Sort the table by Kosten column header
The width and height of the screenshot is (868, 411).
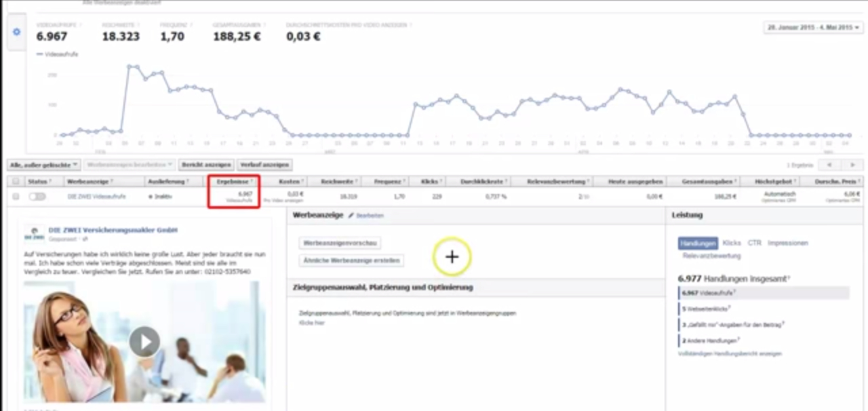click(x=288, y=182)
